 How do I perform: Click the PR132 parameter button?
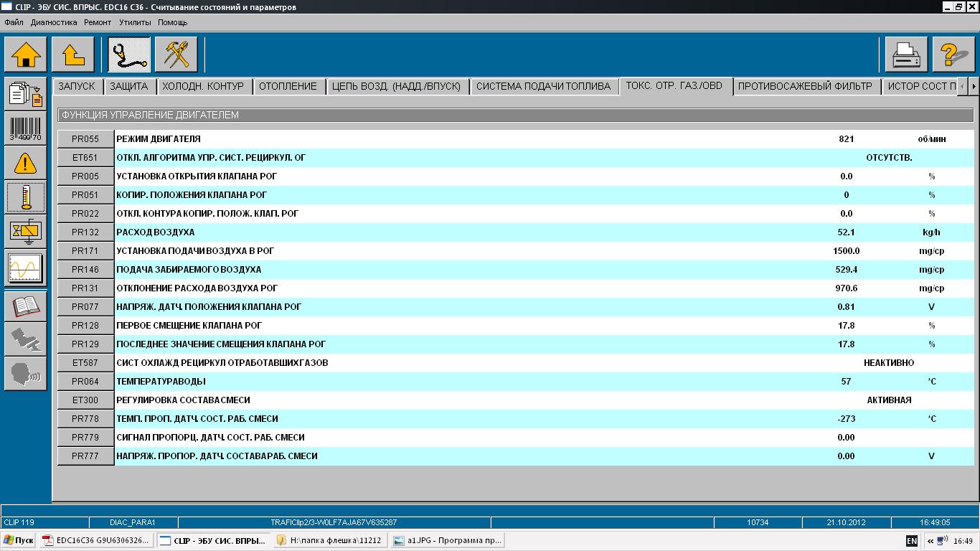[x=85, y=232]
